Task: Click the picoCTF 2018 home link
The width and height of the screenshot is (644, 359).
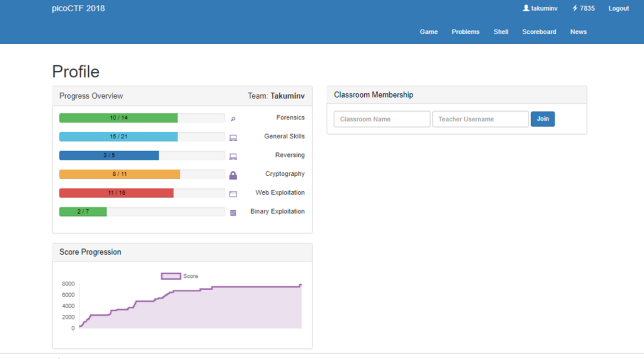Action: pyautogui.click(x=78, y=8)
